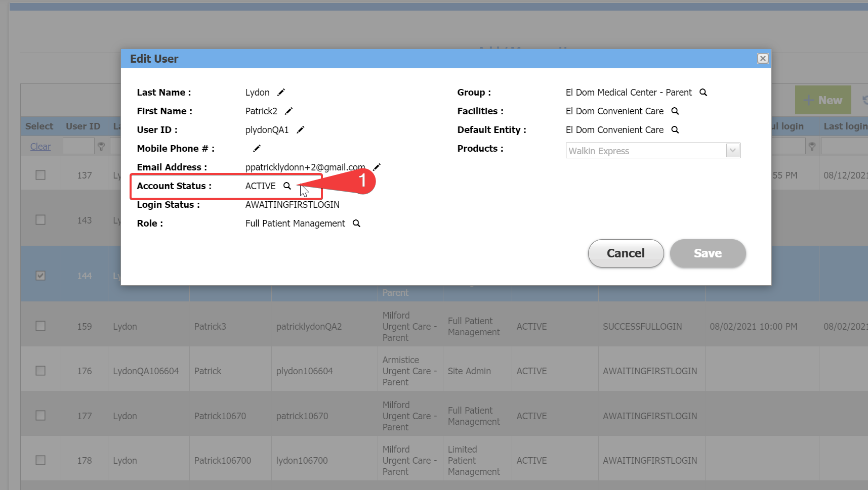This screenshot has height=490, width=868.
Task: Edit Email Address using pencil icon
Action: coord(377,167)
